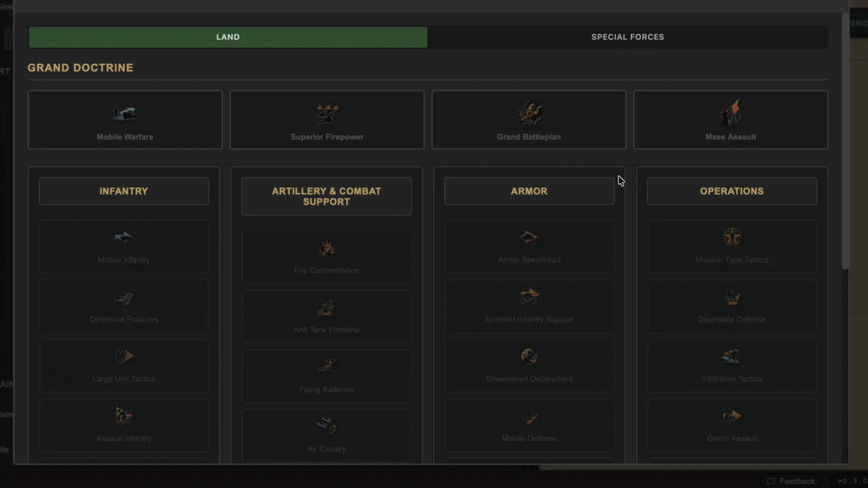Click the Defensive Postures doctrine icon

pyautogui.click(x=123, y=297)
